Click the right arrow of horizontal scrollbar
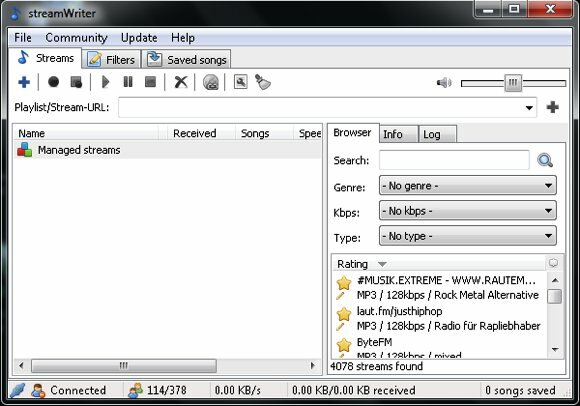This screenshot has height=406, width=580. pos(313,366)
